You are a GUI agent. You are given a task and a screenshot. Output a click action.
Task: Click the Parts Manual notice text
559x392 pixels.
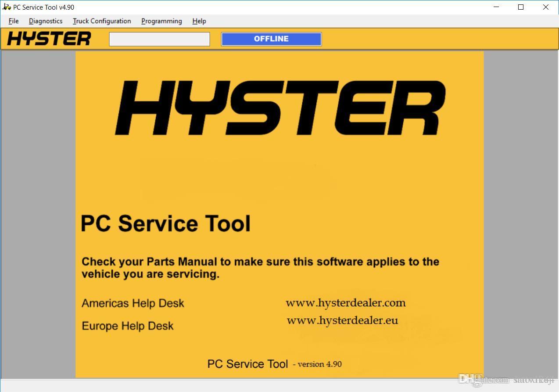(260, 268)
